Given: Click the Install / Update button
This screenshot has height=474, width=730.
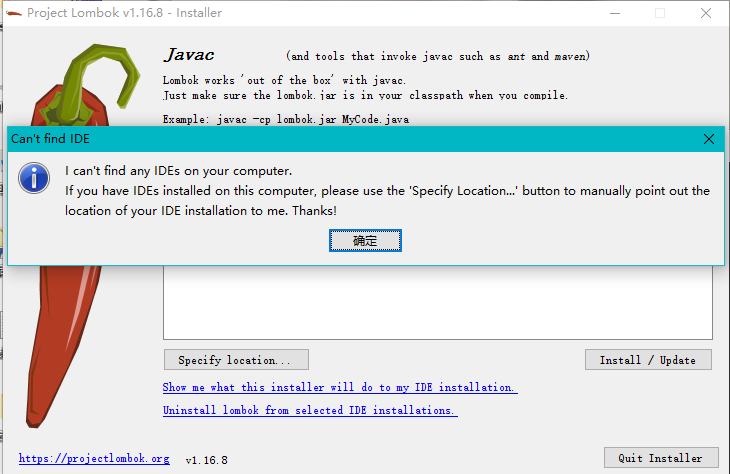Looking at the screenshot, I should click(x=648, y=359).
